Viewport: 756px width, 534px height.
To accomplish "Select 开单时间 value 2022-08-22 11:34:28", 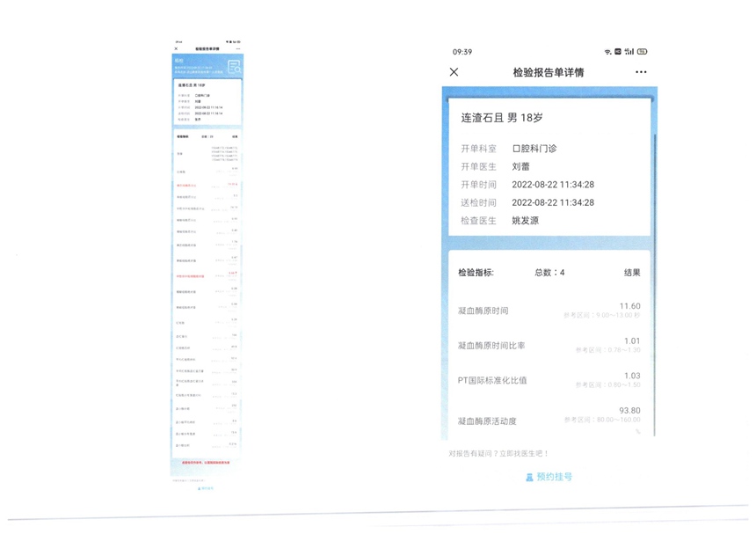I will tap(553, 184).
